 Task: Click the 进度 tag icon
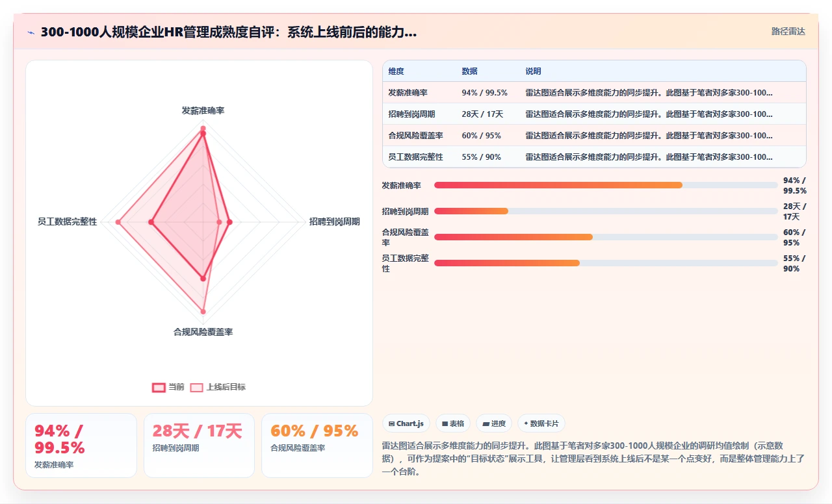pyautogui.click(x=486, y=423)
